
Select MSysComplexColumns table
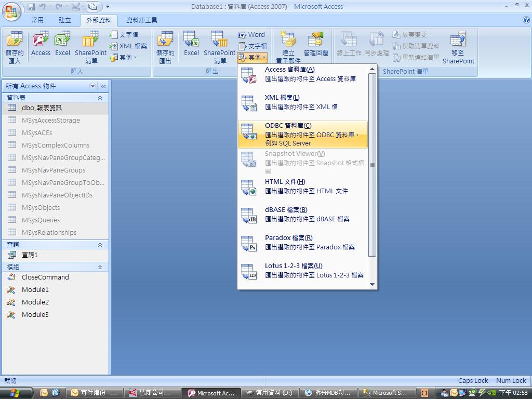(56, 145)
